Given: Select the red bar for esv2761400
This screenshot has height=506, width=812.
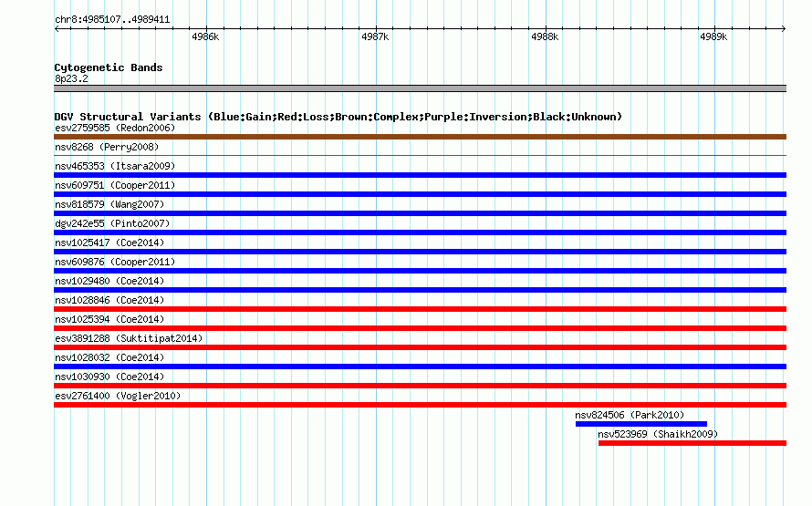Looking at the screenshot, I should (x=420, y=405).
